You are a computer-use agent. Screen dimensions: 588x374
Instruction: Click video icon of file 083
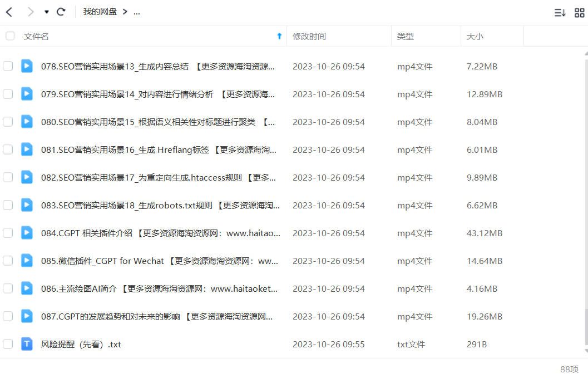click(x=27, y=205)
